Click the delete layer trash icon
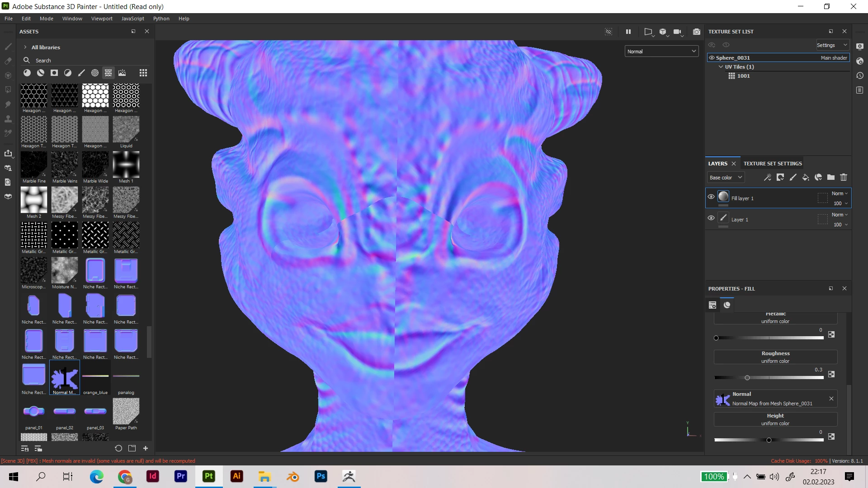The height and width of the screenshot is (488, 868). click(x=844, y=178)
